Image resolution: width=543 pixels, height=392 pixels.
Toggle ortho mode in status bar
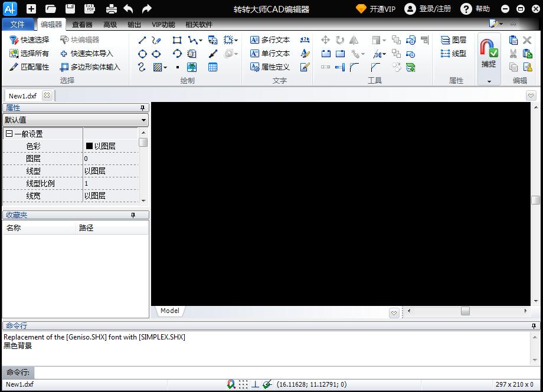(255, 384)
